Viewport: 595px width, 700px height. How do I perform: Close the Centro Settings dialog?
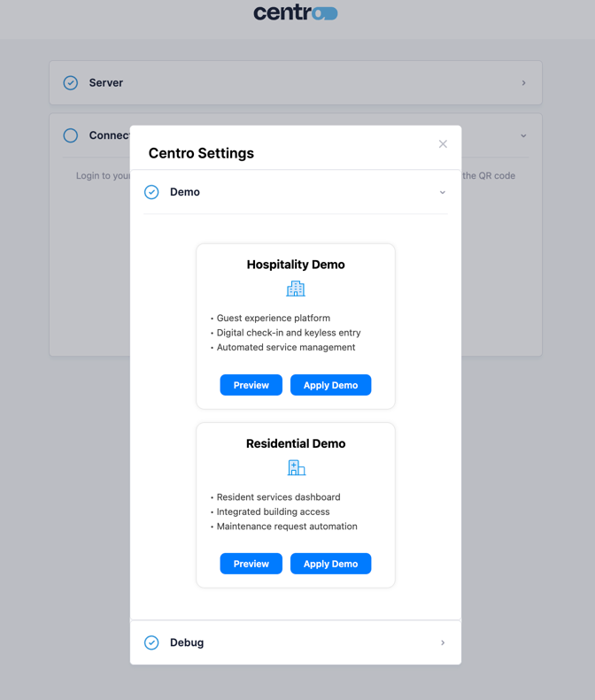[443, 144]
